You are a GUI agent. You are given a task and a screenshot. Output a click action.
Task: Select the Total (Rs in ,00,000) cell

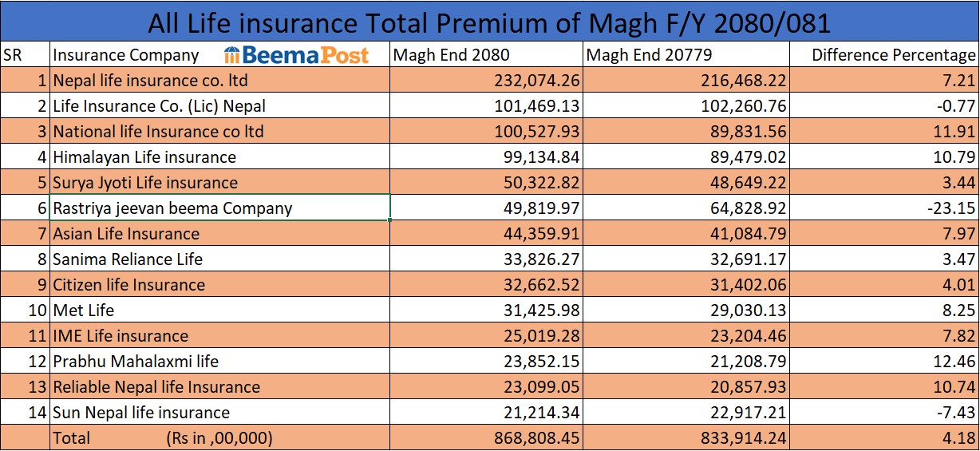[x=219, y=438]
